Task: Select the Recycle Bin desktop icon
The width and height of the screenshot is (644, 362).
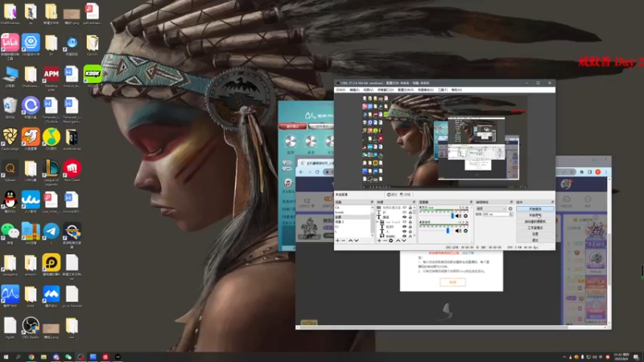Action: (10, 108)
